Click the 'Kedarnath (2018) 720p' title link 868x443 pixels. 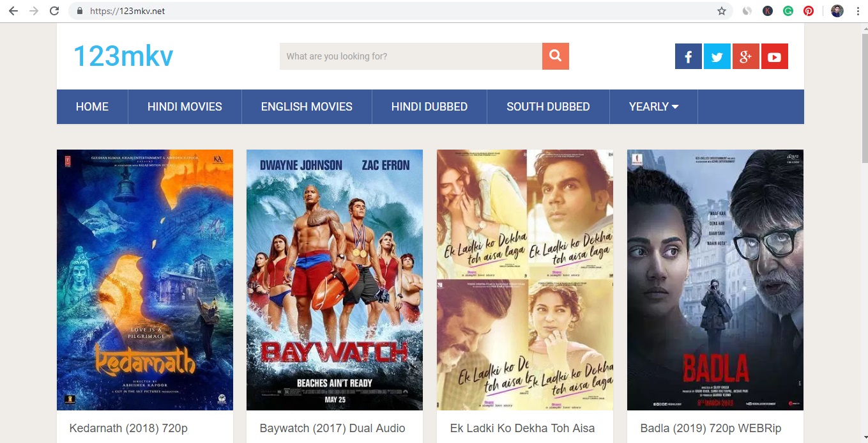(128, 428)
